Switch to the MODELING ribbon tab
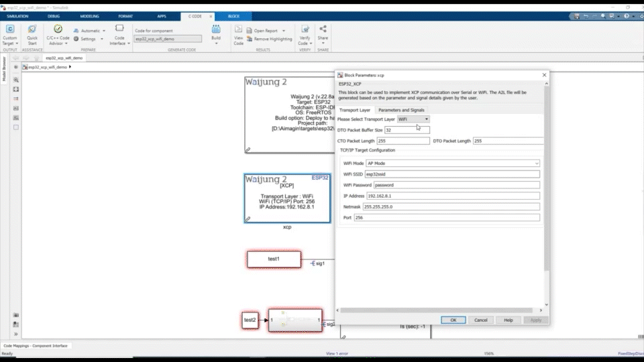The image size is (644, 362). coord(89,16)
